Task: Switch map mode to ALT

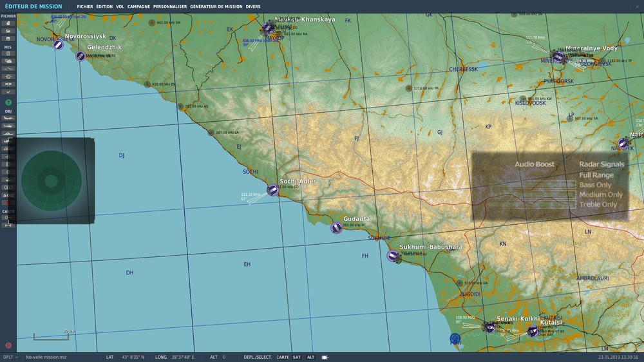Action: [x=310, y=357]
